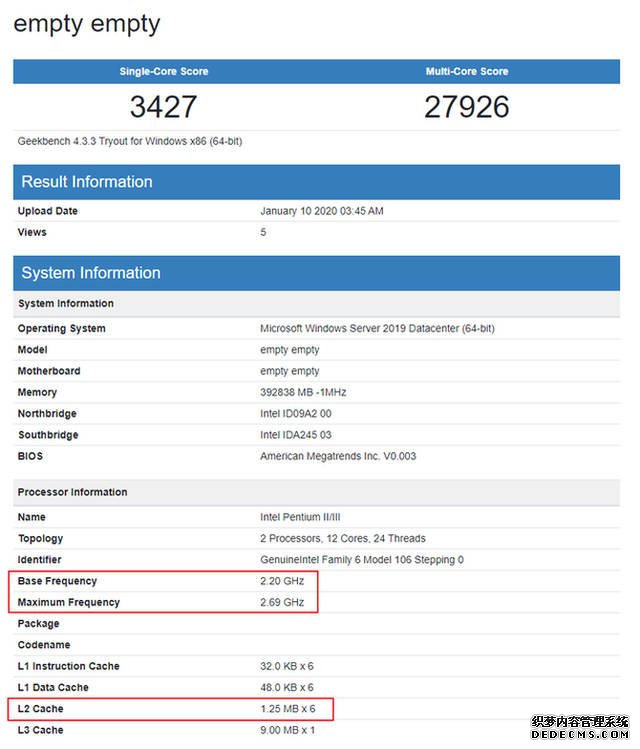The image size is (640, 749).
Task: Click the Maximum Frequency label
Action: [69, 603]
